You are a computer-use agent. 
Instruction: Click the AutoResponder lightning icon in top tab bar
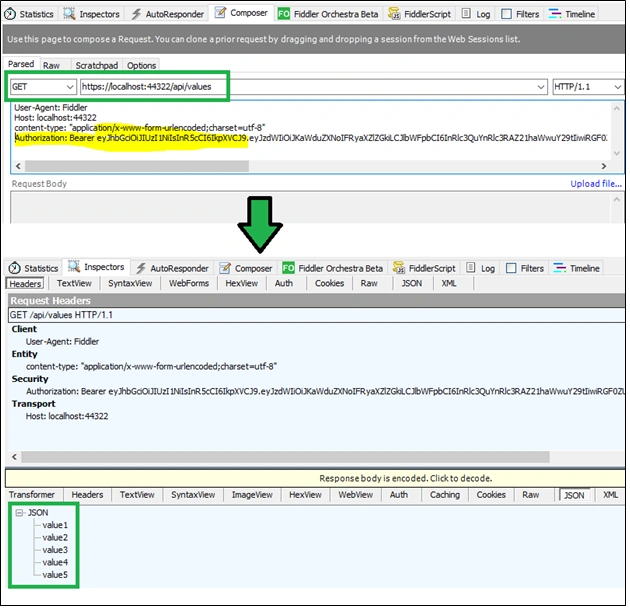[136, 14]
